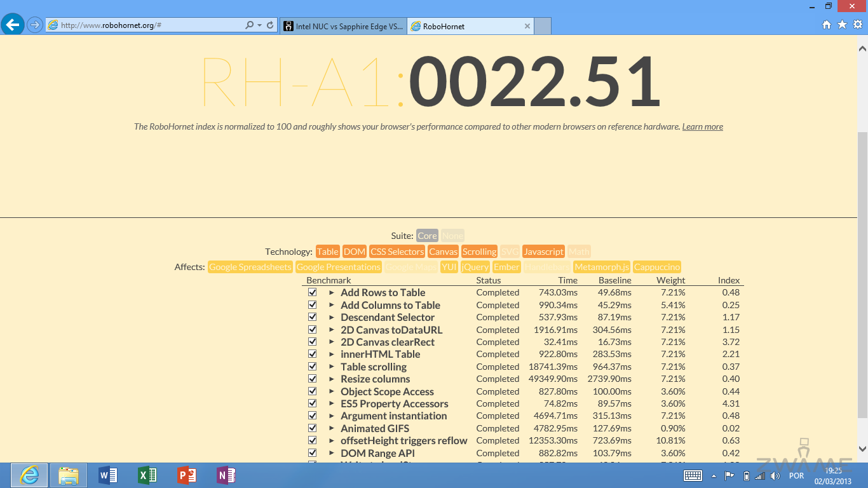Click the Google Presentations affects tag
The image size is (868, 488).
pyautogui.click(x=338, y=267)
